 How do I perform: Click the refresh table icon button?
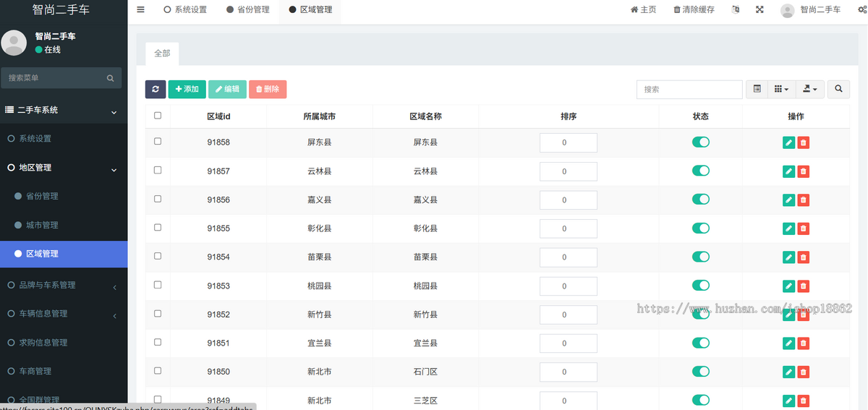pos(156,89)
